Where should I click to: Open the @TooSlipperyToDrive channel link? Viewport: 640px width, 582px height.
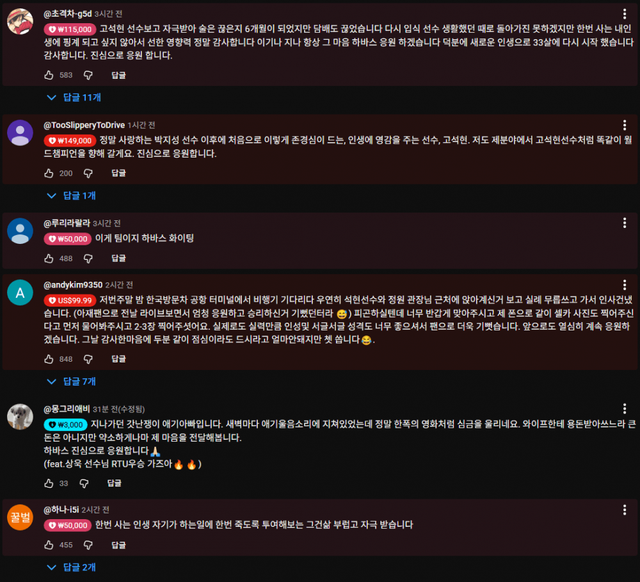(84, 125)
